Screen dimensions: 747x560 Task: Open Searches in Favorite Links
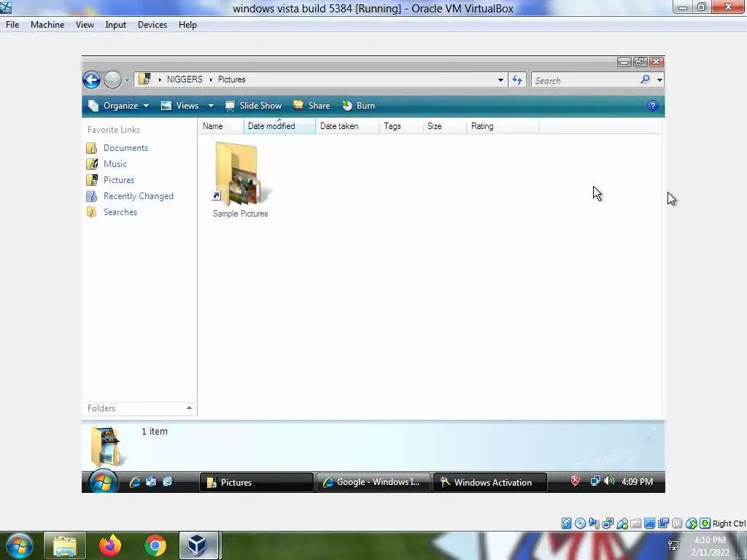(112, 212)
